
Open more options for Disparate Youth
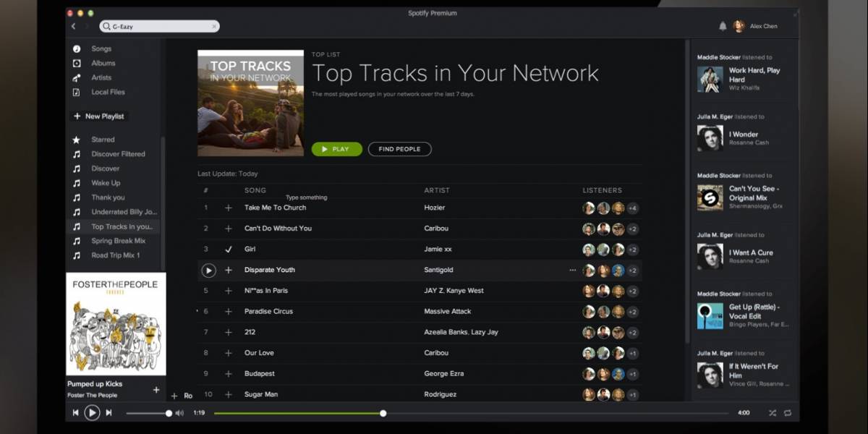click(573, 270)
